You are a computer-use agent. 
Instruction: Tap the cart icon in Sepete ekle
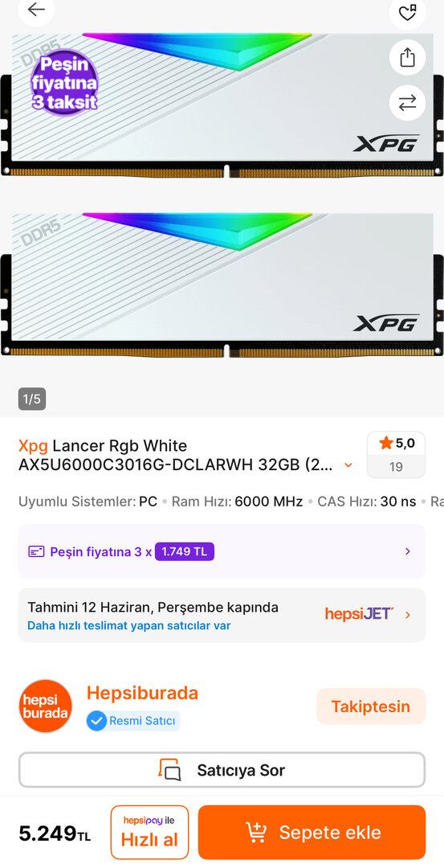(256, 832)
